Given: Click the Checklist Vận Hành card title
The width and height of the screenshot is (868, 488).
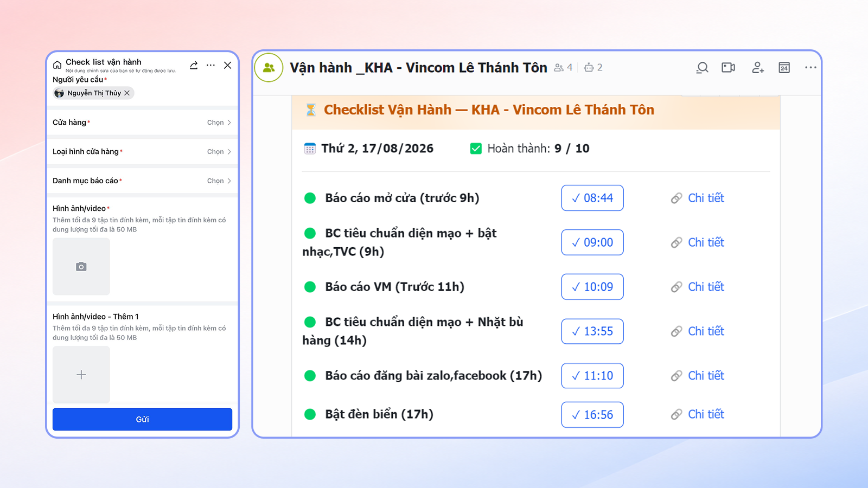Looking at the screenshot, I should (489, 110).
